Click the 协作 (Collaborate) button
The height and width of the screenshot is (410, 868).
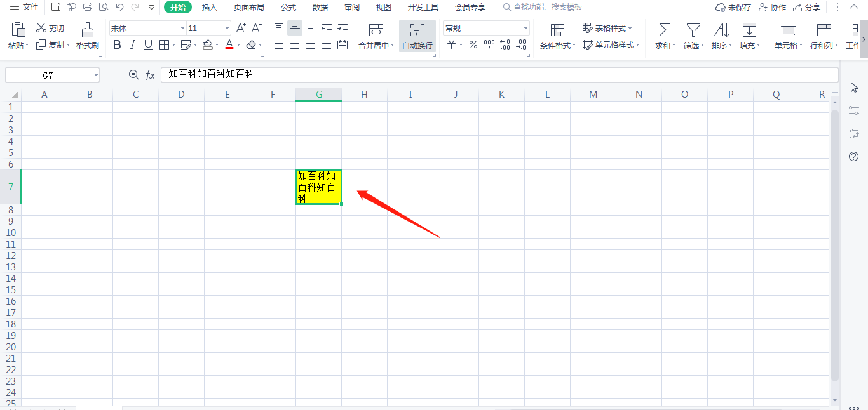click(x=772, y=7)
